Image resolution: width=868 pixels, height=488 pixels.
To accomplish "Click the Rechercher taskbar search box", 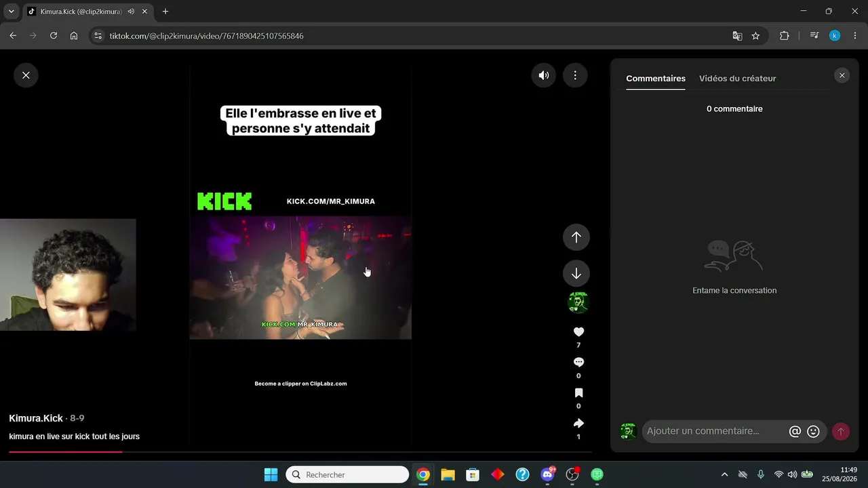I will point(347,474).
